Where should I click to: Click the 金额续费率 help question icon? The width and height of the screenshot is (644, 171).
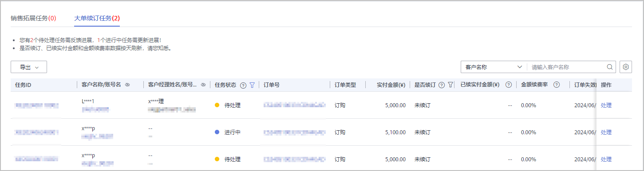(556, 85)
